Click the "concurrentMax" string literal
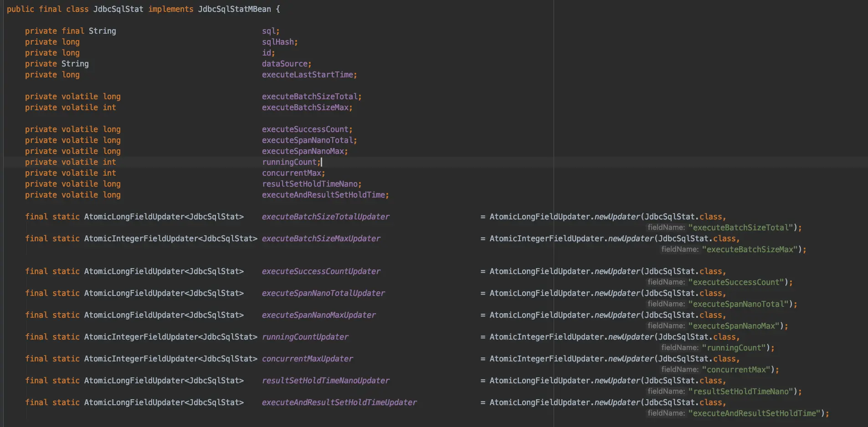 (736, 370)
